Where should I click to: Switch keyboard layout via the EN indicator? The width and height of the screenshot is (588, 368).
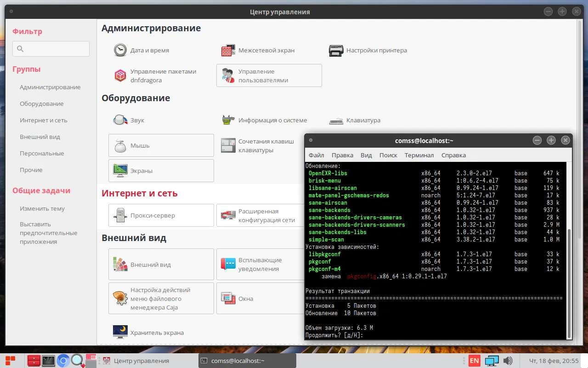(474, 361)
